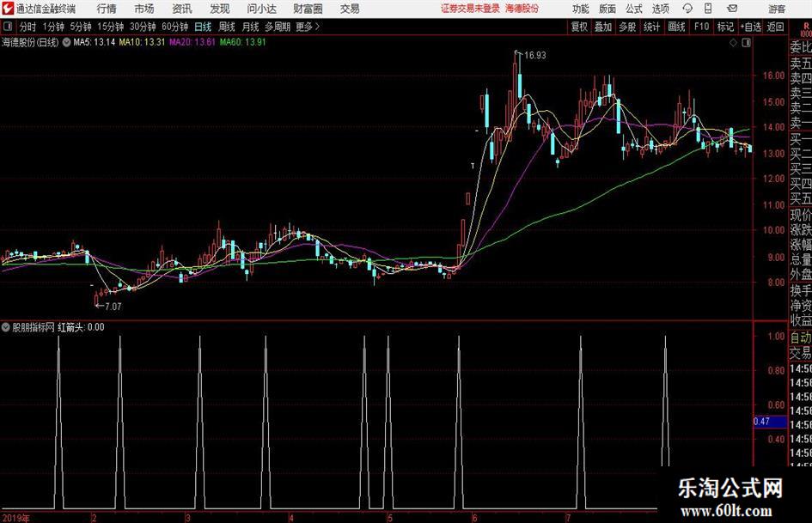Click the 7.07 low price label
The image size is (812, 523).
pyautogui.click(x=113, y=307)
